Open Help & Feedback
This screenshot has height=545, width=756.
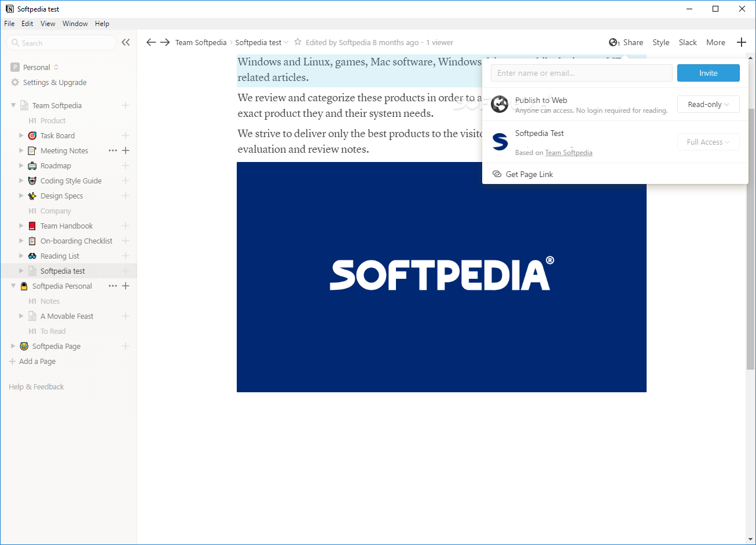click(x=36, y=386)
